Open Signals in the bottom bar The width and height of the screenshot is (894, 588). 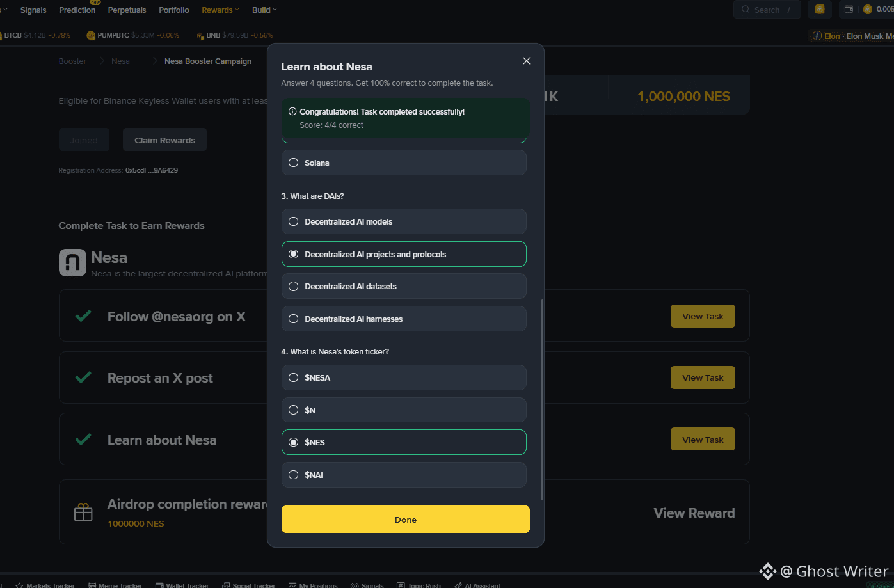[x=367, y=585]
